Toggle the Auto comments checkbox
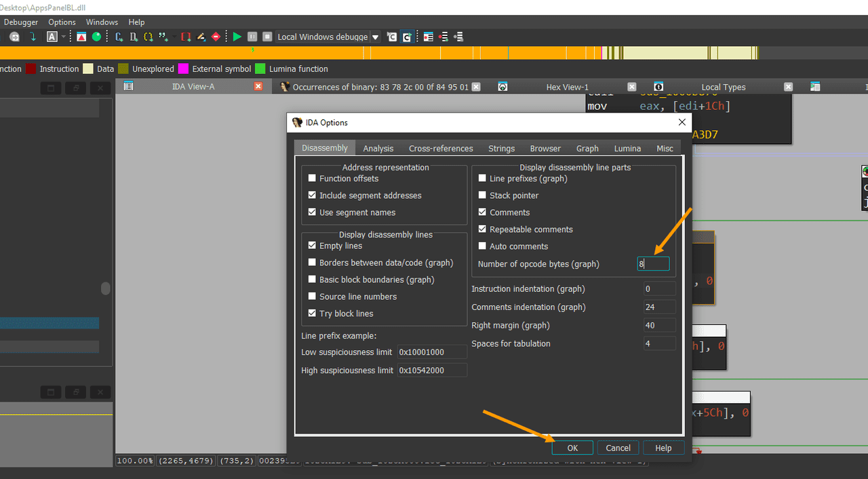 483,246
